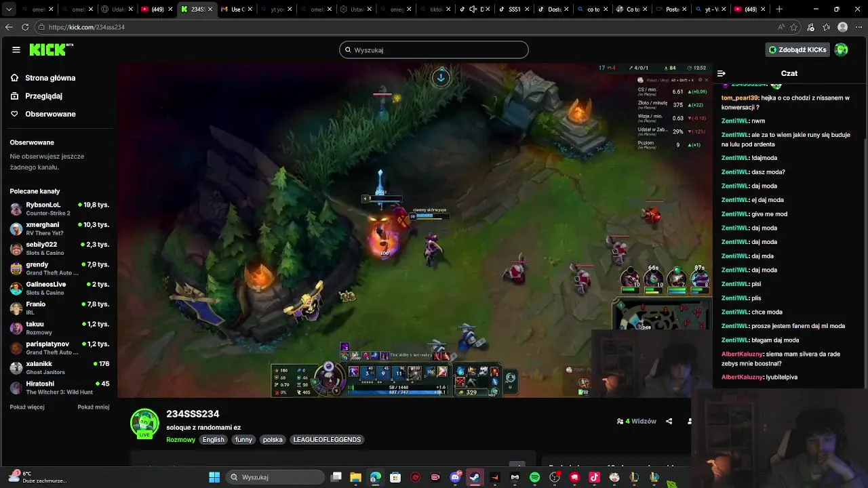Open the GainecsLive recommended channel

60,288
